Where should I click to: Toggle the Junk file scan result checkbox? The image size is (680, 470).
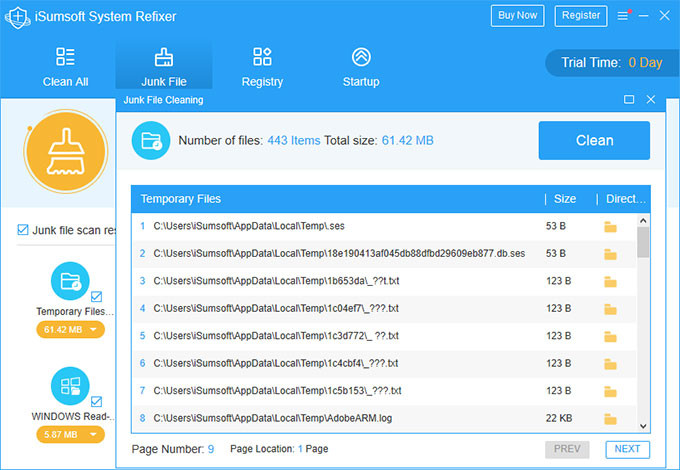(23, 229)
